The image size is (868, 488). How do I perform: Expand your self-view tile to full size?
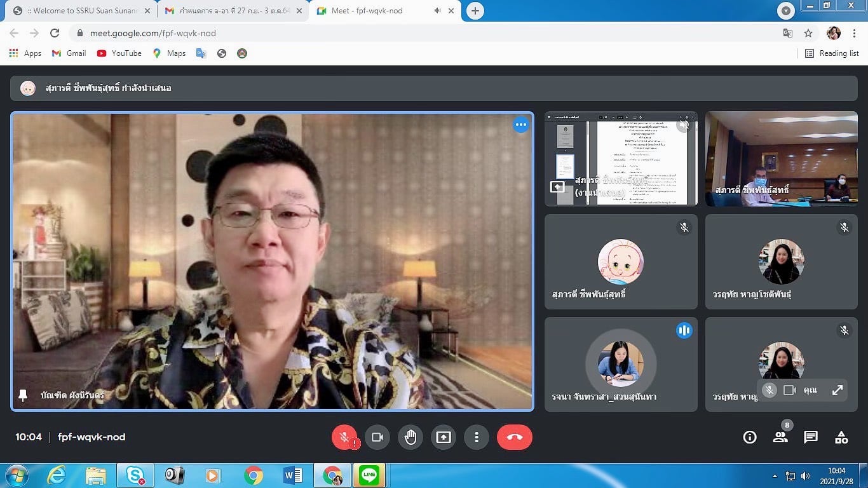837,390
